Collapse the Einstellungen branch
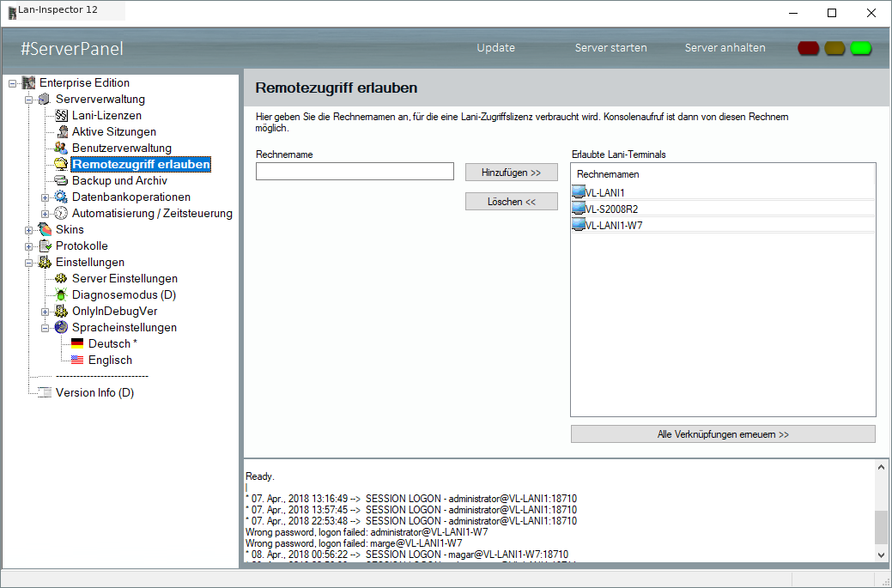This screenshot has width=892, height=588. point(28,264)
